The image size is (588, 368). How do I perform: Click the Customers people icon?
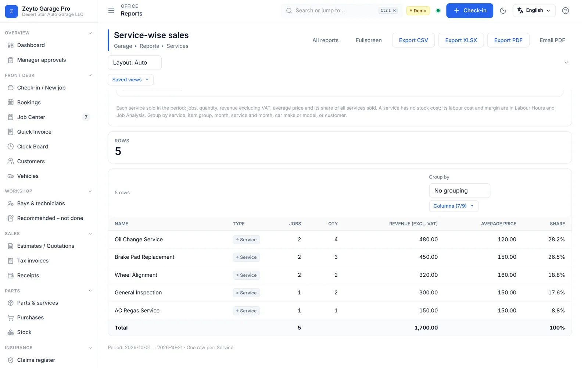(11, 161)
